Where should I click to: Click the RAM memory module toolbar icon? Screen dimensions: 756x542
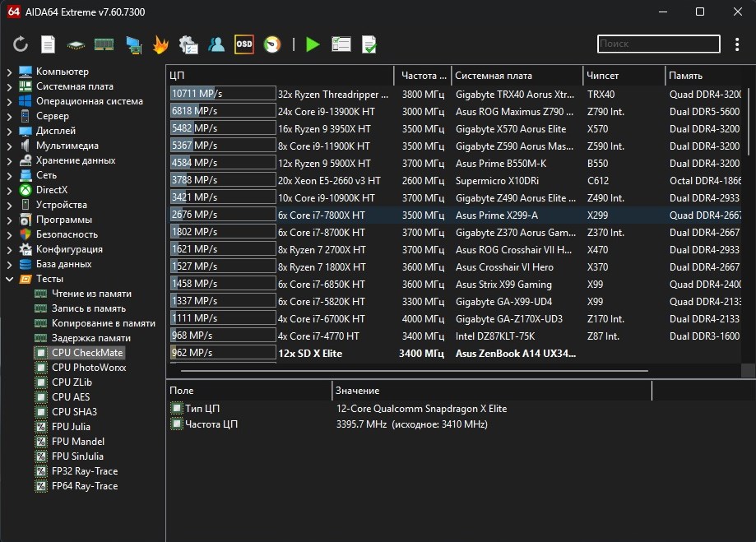point(104,44)
